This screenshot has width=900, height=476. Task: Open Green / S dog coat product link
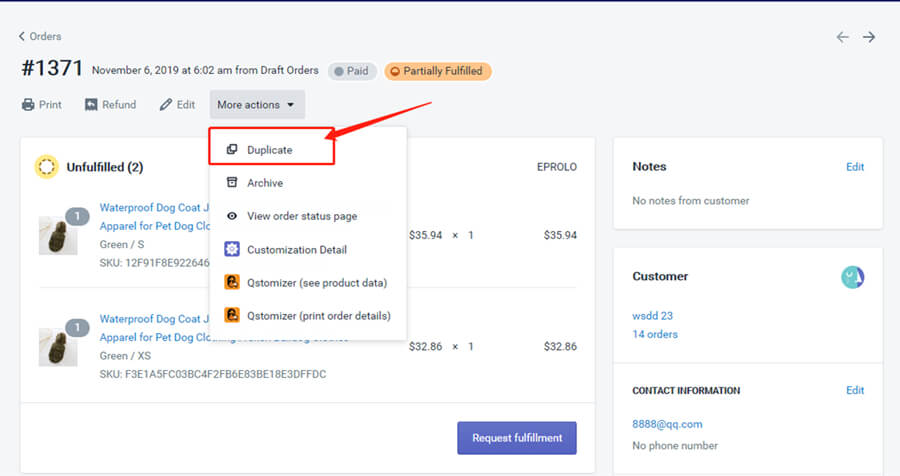coord(154,217)
